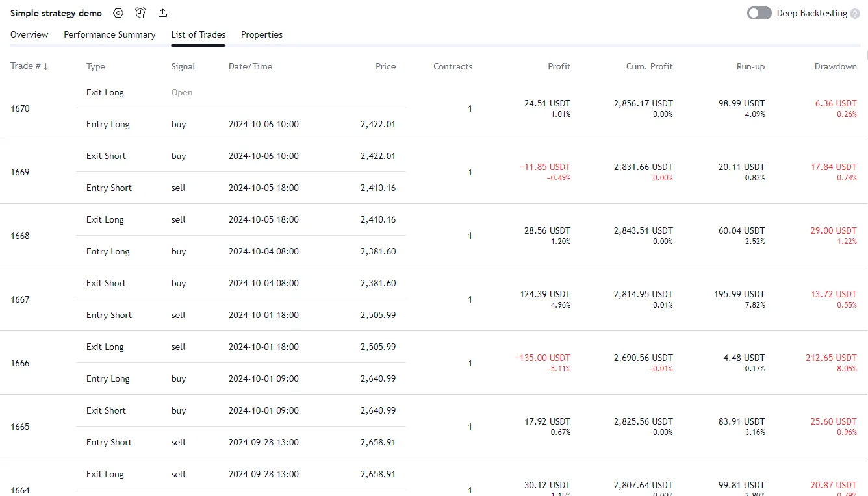Click profit value 24.51 USDT

[547, 103]
